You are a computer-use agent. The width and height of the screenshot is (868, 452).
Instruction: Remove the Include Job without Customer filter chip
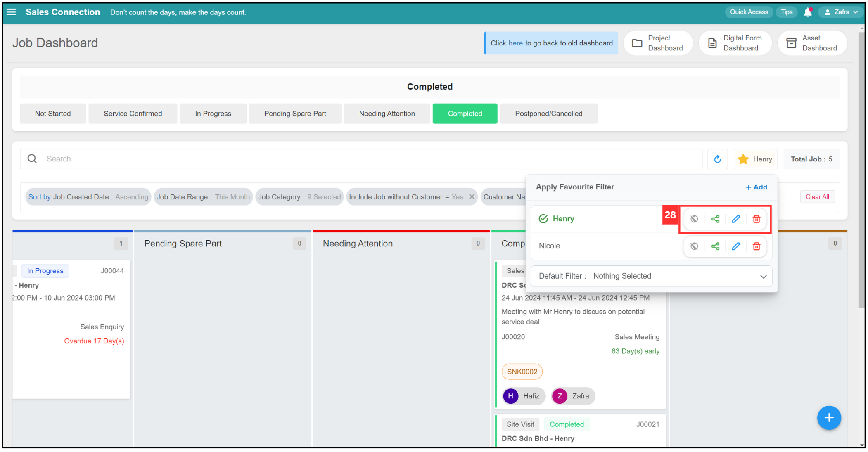pyautogui.click(x=472, y=197)
